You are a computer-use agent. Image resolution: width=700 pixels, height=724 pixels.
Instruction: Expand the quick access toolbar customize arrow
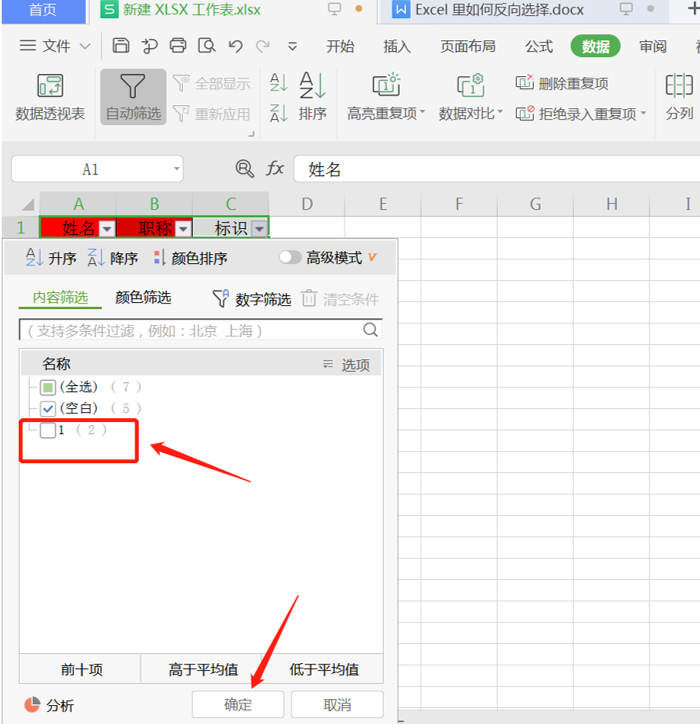pyautogui.click(x=292, y=46)
